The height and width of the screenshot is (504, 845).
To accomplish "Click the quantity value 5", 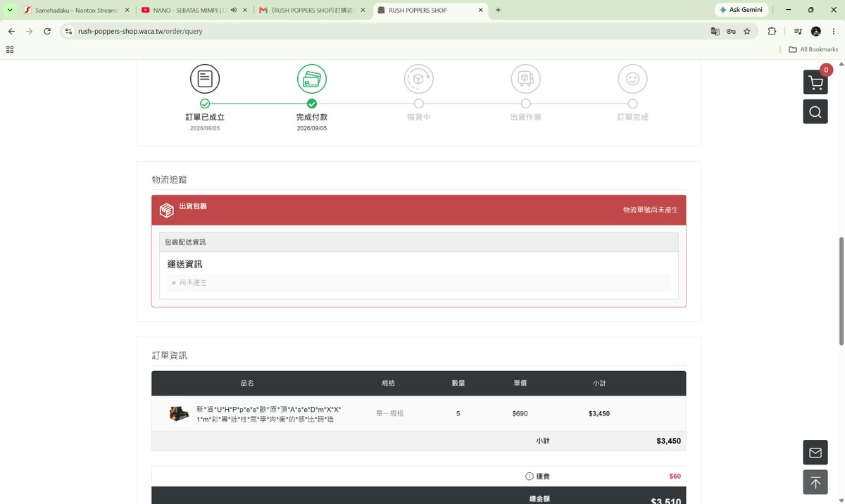I will coord(458,413).
